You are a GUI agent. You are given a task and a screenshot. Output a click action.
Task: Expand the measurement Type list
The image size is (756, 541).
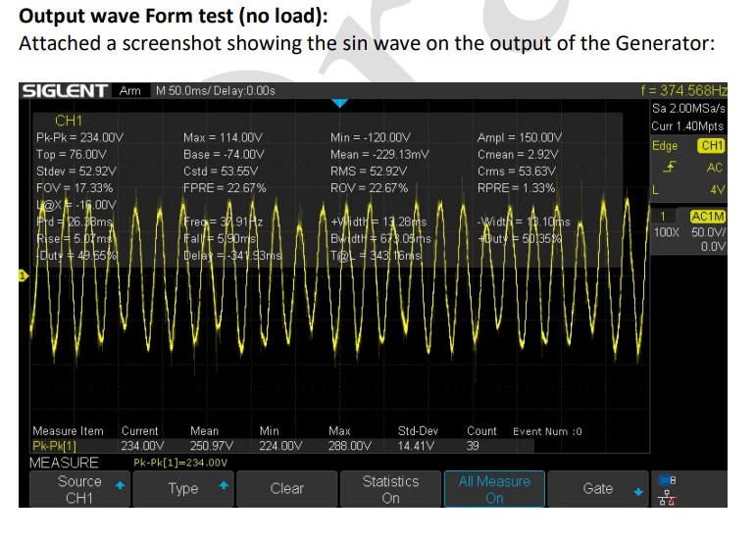tap(183, 489)
